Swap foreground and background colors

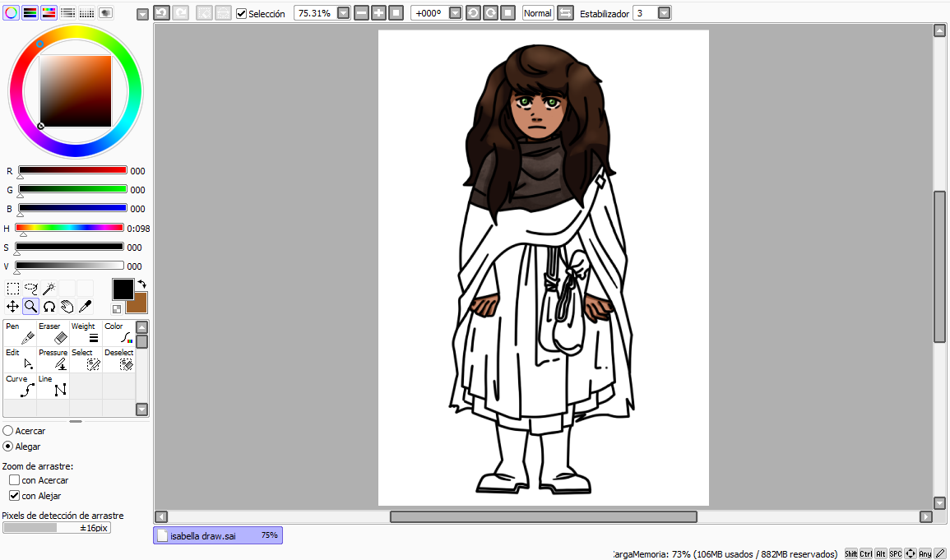(x=141, y=284)
